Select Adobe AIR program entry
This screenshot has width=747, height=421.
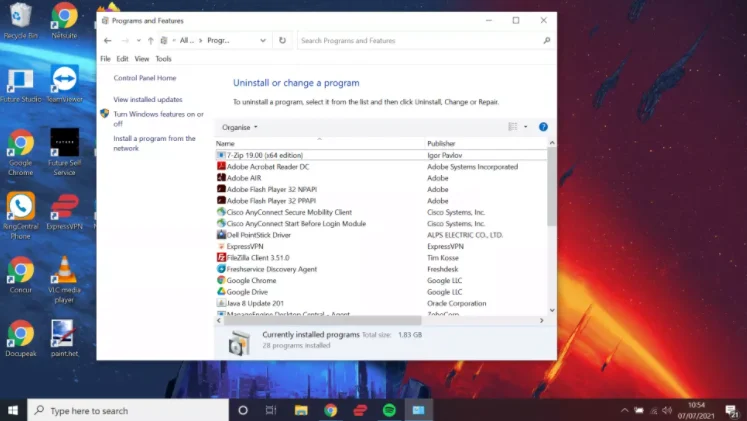point(381,178)
